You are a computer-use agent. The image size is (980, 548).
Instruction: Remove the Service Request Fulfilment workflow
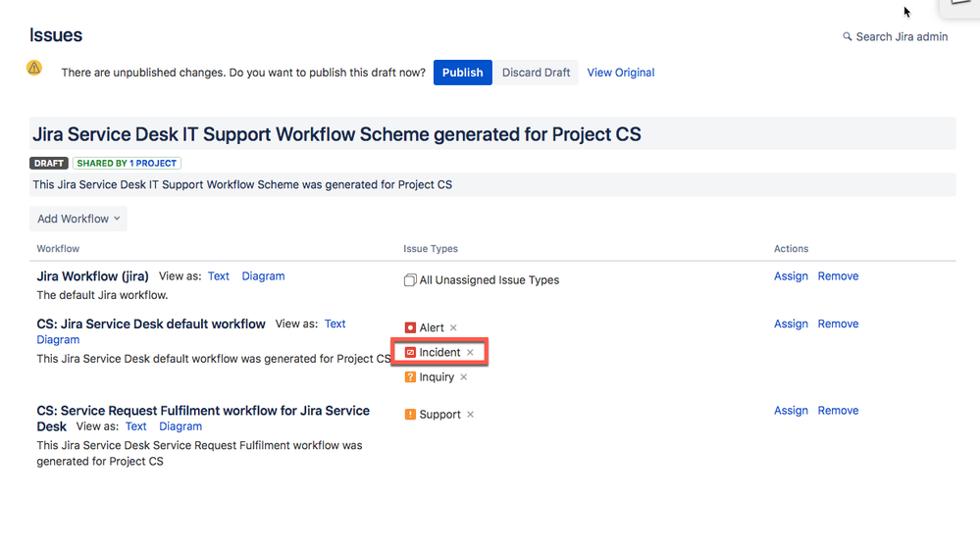838,411
